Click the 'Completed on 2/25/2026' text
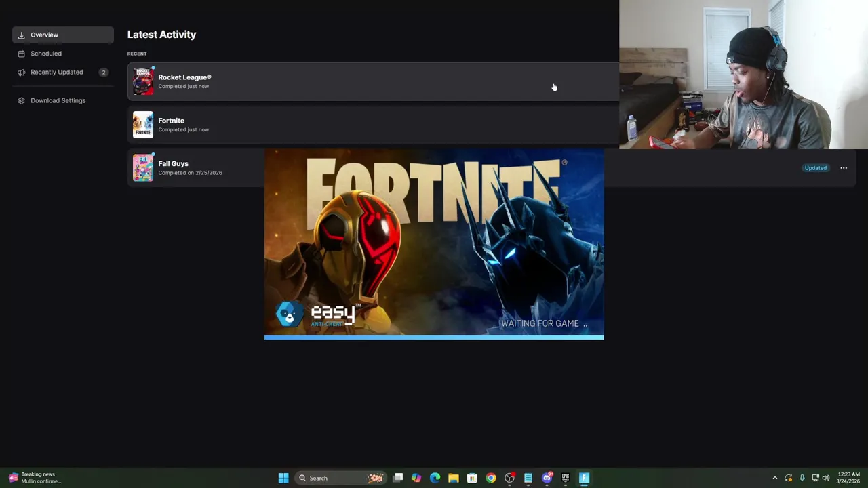Viewport: 868px width, 488px height. (190, 173)
